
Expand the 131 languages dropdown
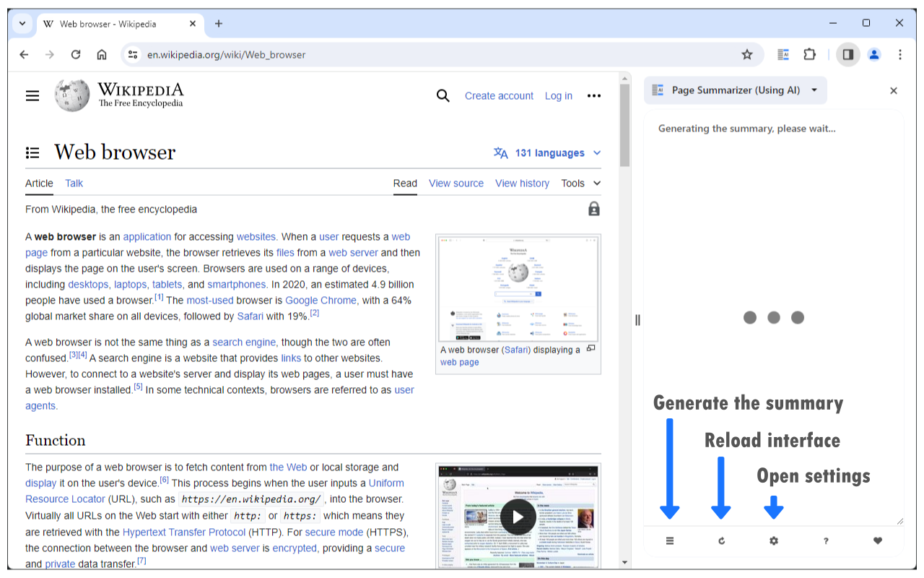pos(547,152)
